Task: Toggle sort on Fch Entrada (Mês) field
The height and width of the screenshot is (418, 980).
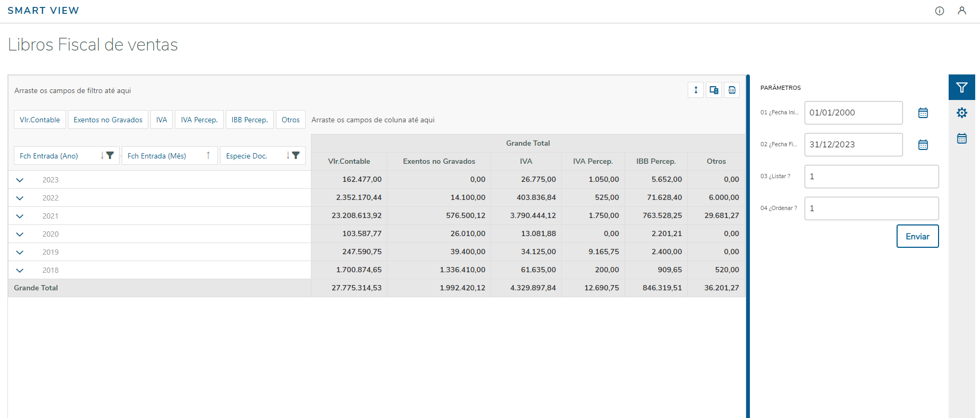Action: 208,155
